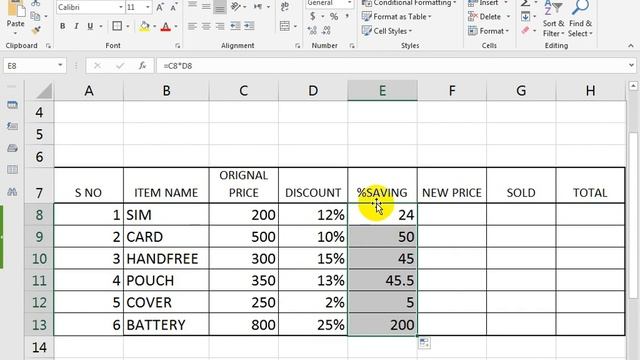Open the Font Color dropdown arrow
Viewport: 640px width, 360px height.
(x=176, y=27)
